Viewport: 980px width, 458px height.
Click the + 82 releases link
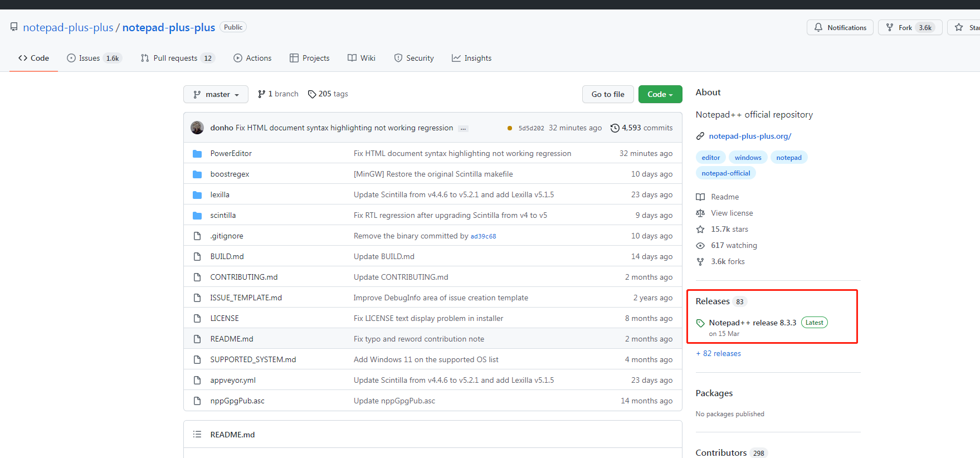point(718,353)
